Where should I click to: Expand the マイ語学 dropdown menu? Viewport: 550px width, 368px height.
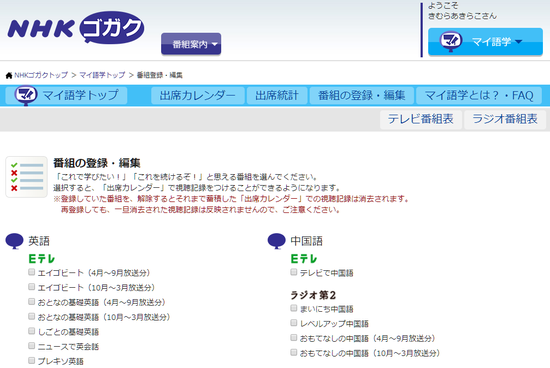[485, 42]
